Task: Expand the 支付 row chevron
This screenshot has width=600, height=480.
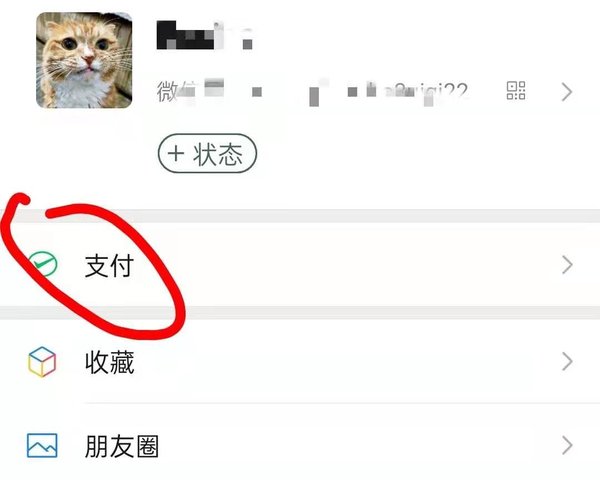Action: pos(567,265)
